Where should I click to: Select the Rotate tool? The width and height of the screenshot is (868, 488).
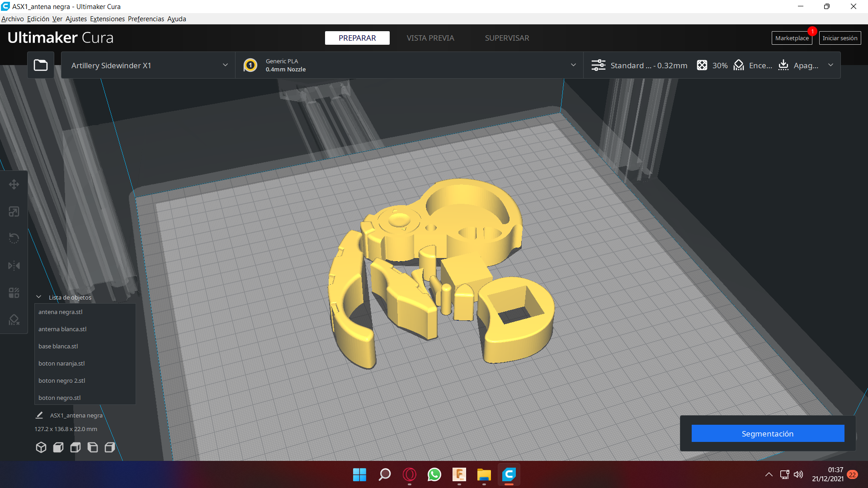point(14,238)
